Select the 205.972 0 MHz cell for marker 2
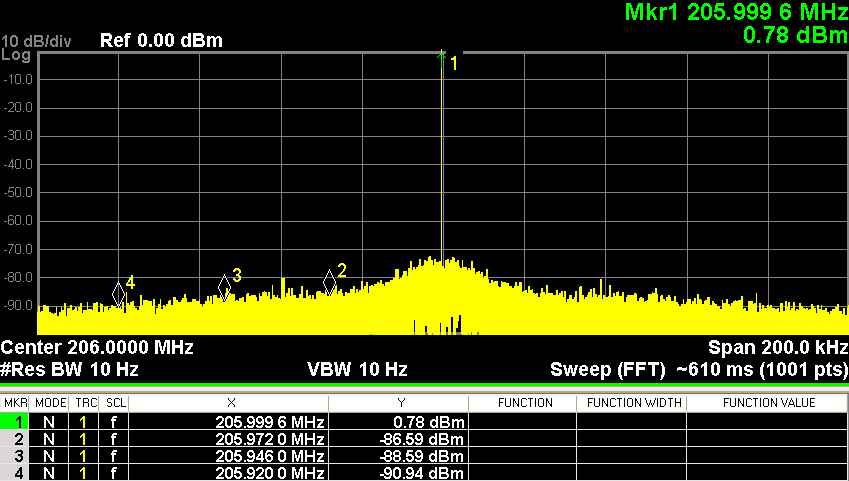 point(269,439)
